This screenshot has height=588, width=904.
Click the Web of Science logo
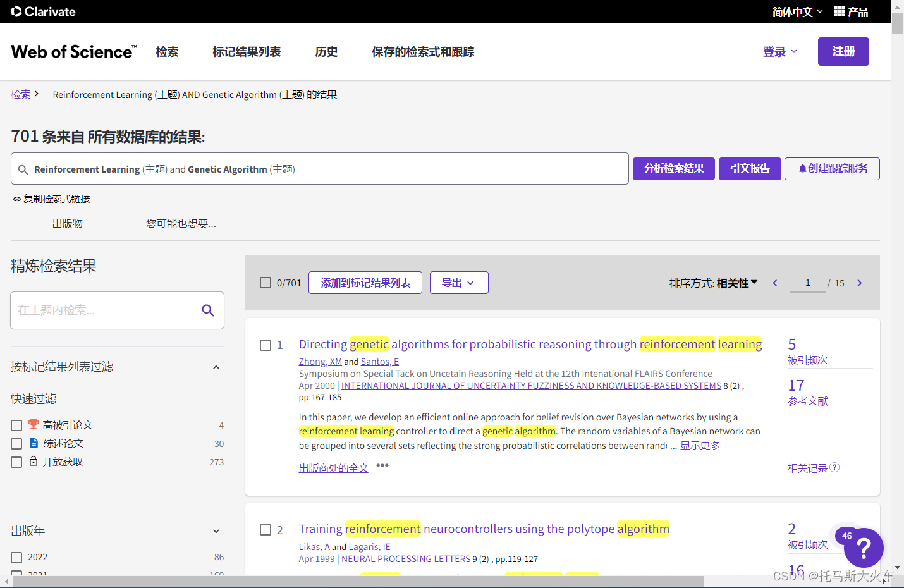(x=74, y=52)
